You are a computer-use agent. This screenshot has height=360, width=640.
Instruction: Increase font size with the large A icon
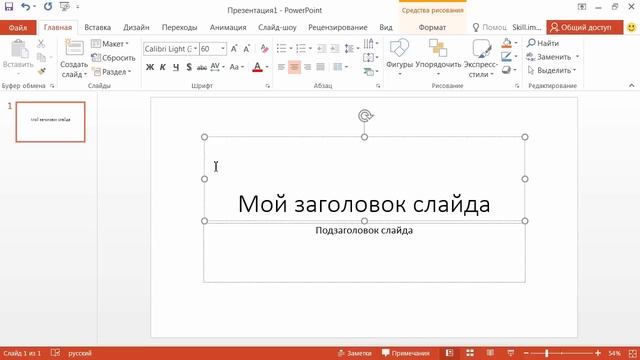[x=234, y=49]
